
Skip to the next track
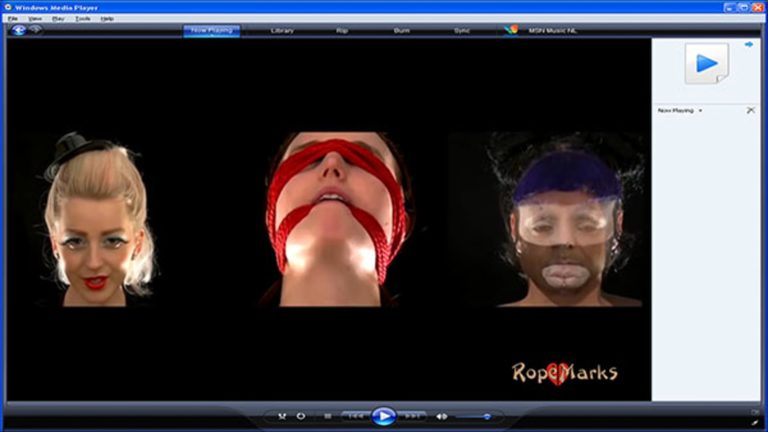tap(413, 416)
